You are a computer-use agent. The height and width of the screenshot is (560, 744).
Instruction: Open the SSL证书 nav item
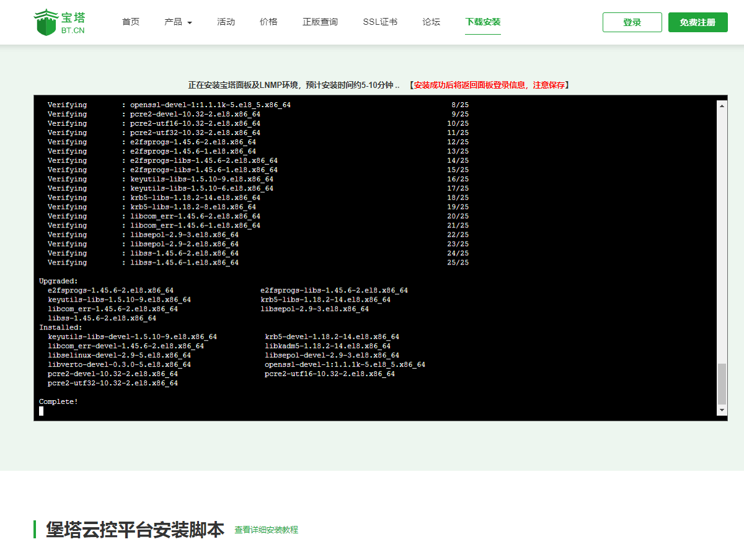click(380, 22)
